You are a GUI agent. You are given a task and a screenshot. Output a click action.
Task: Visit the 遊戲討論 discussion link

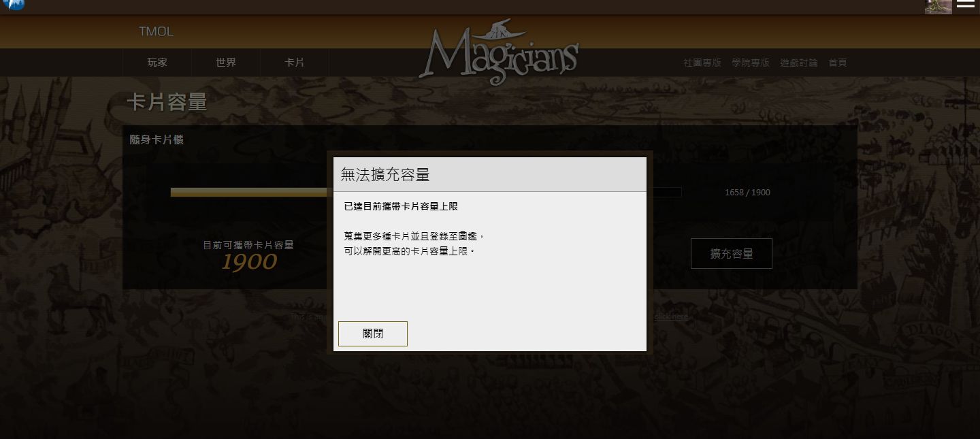click(x=799, y=63)
